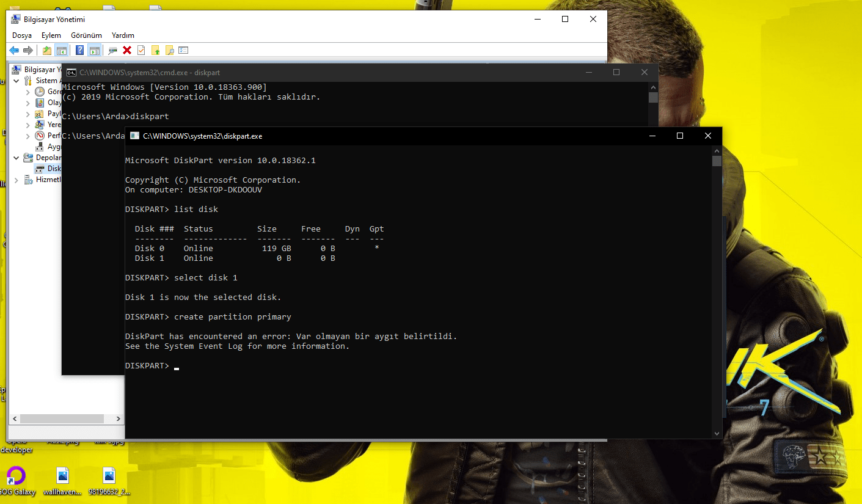
Task: Select the Bilgisayar Y... root tree item
Action: click(37, 70)
